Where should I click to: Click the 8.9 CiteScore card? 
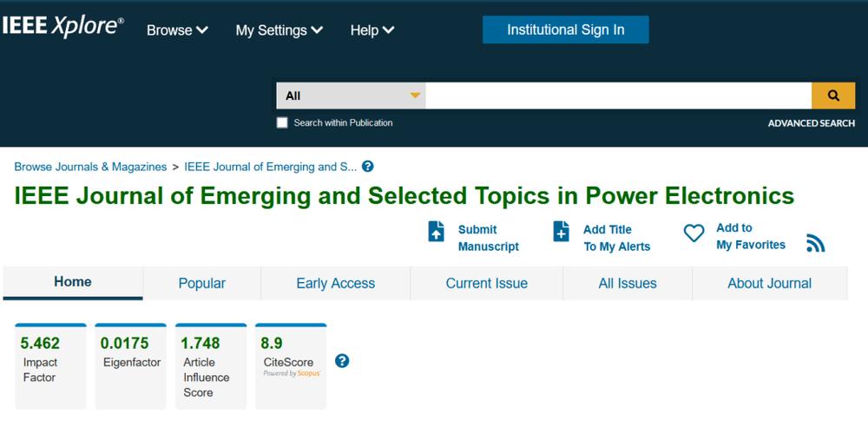click(x=291, y=366)
